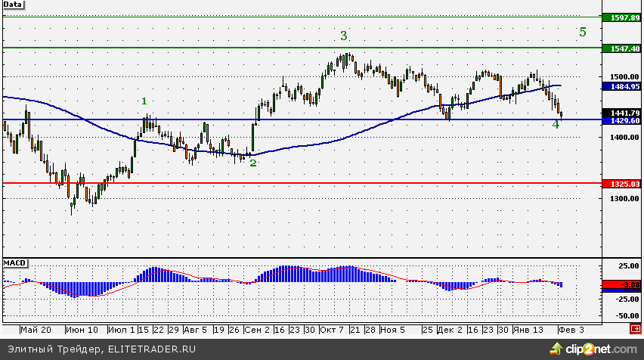
Task: Click the red -3.08 MACD value tag
Action: 621,285
